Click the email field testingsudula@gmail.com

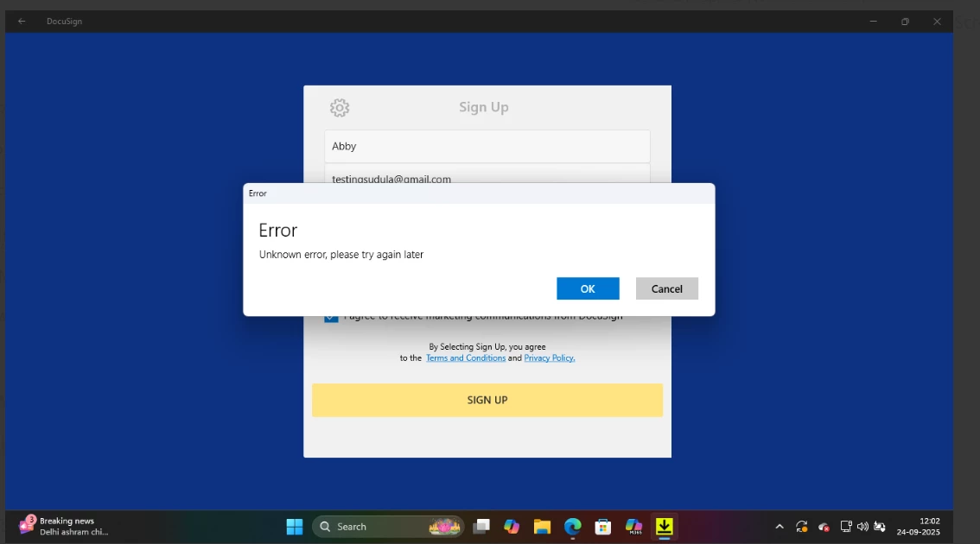coord(487,174)
